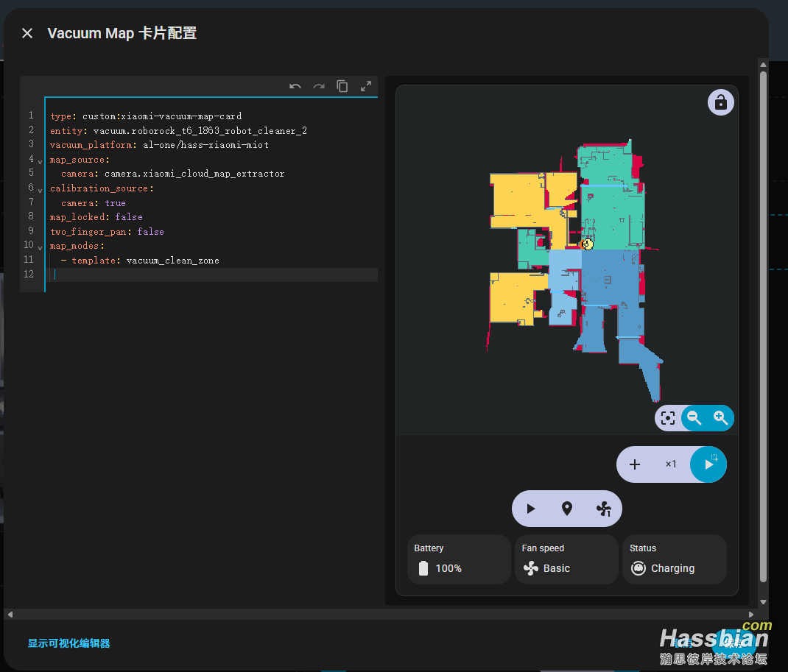Click the fan speed icon button

tap(603, 509)
